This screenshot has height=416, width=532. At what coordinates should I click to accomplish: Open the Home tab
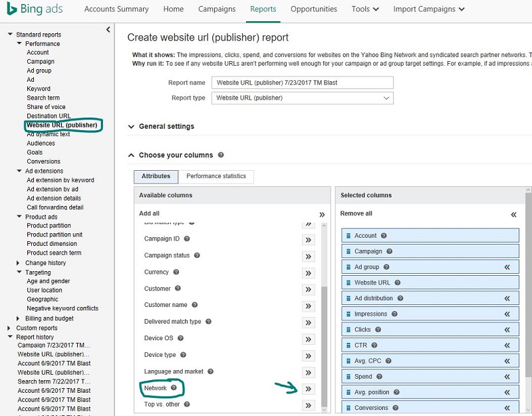click(174, 9)
